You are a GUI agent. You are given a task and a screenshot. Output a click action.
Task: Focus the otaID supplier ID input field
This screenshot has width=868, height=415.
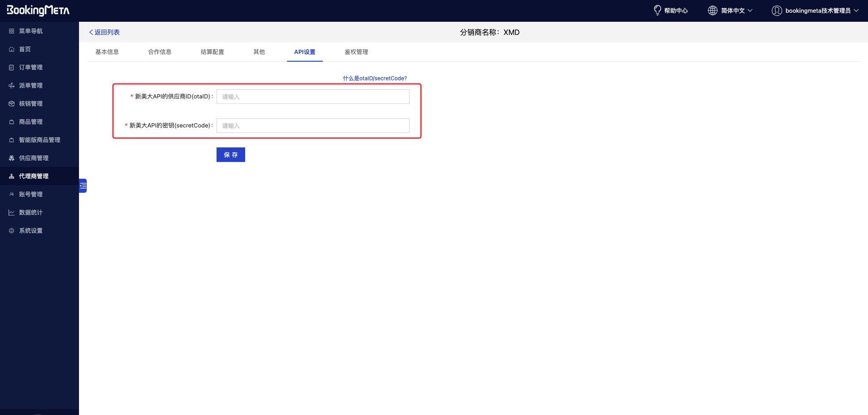click(x=313, y=97)
